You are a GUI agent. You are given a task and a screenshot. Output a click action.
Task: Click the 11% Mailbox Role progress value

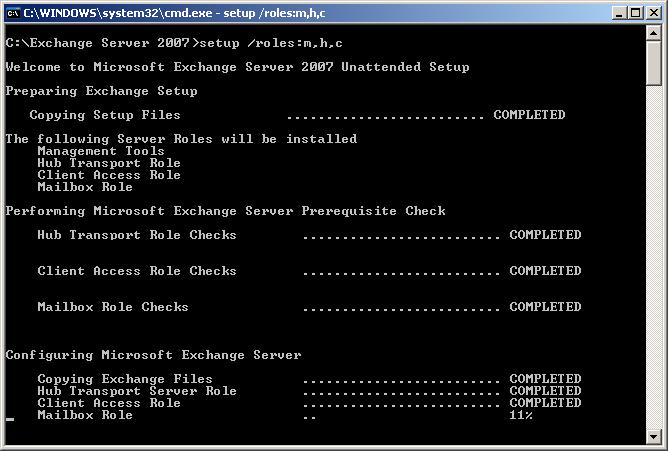(521, 415)
